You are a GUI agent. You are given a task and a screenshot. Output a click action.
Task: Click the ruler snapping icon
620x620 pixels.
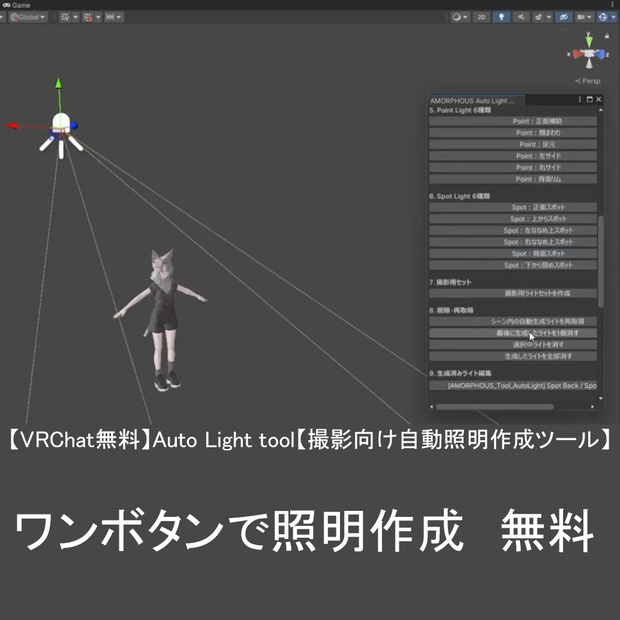tap(110, 17)
